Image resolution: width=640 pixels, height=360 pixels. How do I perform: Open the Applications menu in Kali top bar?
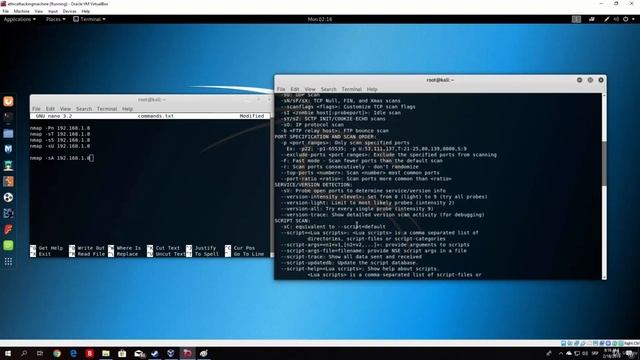click(20, 19)
